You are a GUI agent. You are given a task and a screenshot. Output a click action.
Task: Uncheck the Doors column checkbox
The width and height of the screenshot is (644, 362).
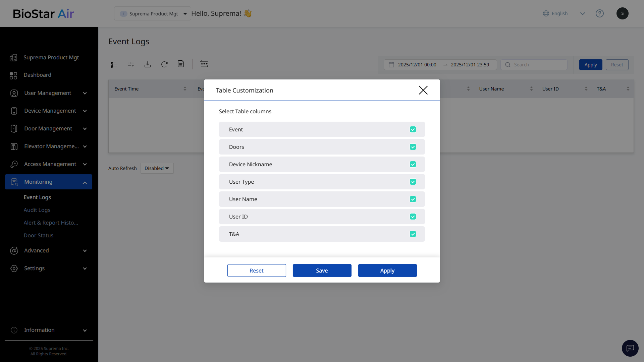coord(413,147)
